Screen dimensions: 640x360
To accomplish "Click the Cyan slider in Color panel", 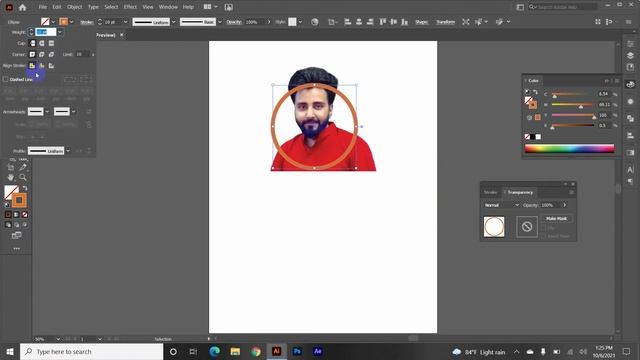I will tap(573, 94).
